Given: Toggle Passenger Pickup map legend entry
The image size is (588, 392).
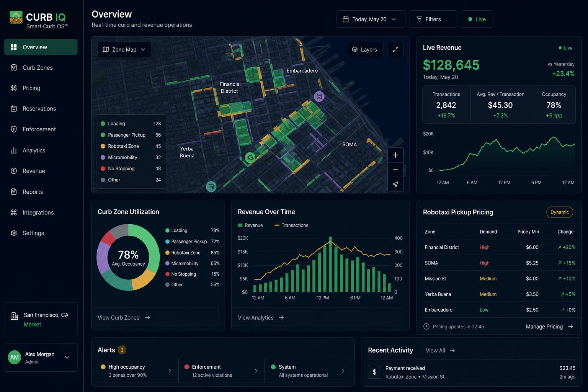Looking at the screenshot, I should (x=131, y=135).
